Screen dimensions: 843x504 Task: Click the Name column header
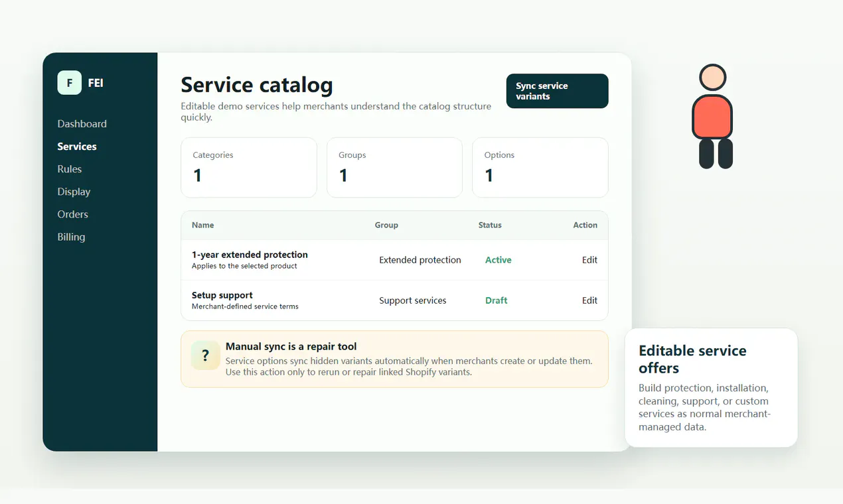[203, 225]
